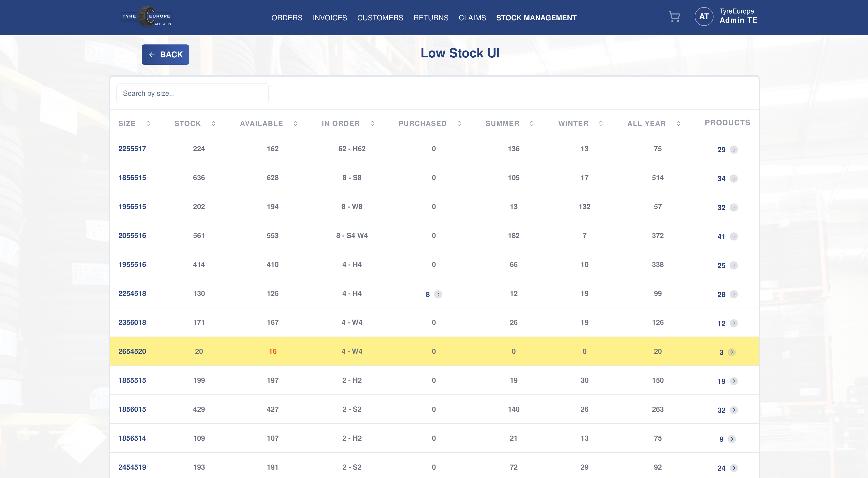Open products arrow for size 2255517
Screen dimensions: 868x478
click(x=734, y=150)
